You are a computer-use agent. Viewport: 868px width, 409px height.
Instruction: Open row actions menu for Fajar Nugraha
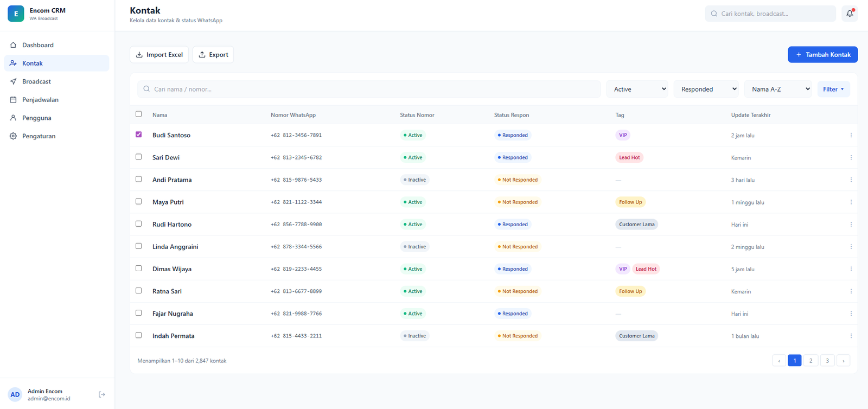pyautogui.click(x=851, y=314)
